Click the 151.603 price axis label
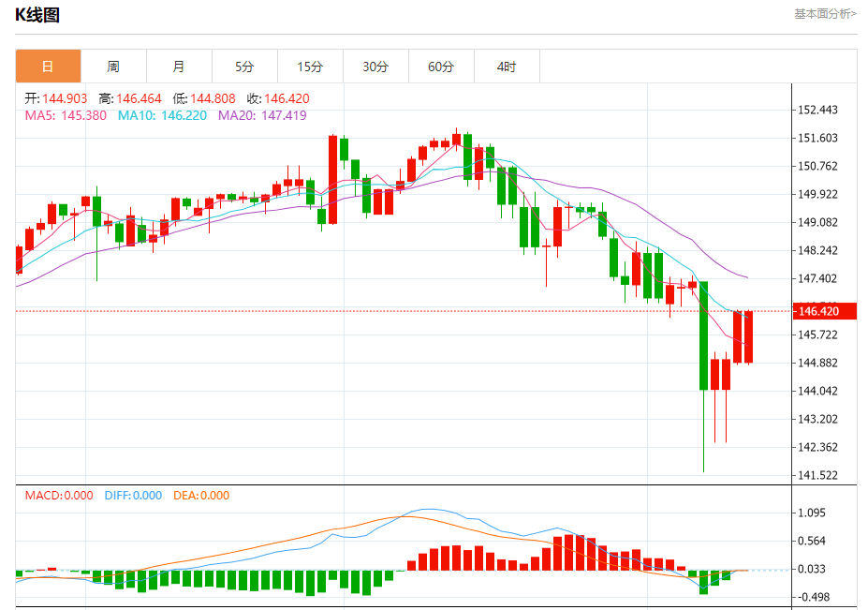 click(x=817, y=138)
